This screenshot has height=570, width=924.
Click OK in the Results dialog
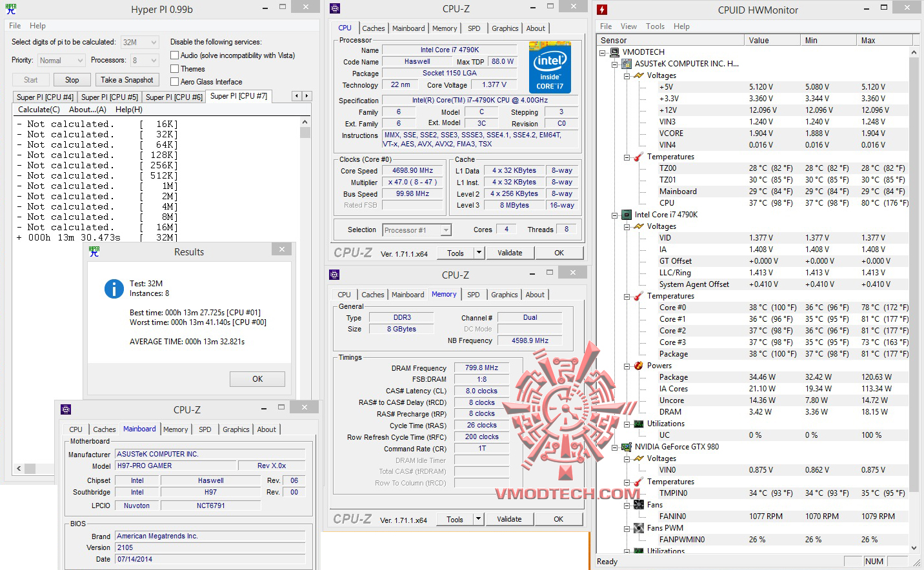[257, 379]
